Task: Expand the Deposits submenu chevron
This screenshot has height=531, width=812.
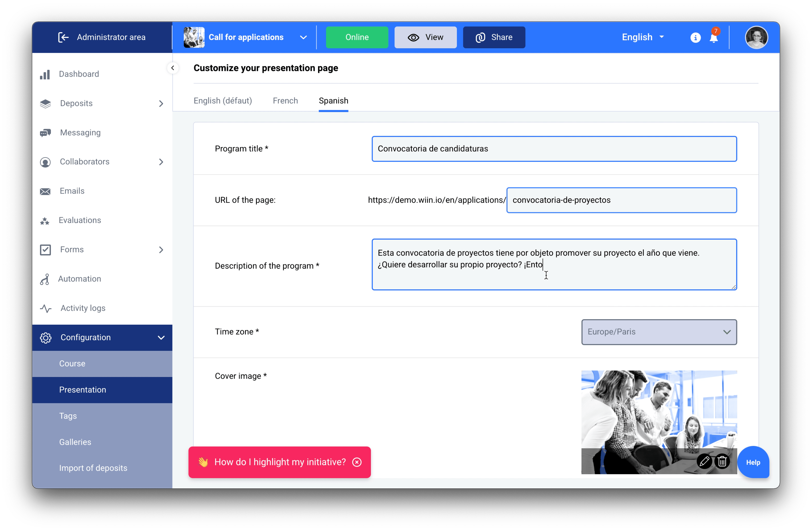Action: (x=161, y=104)
